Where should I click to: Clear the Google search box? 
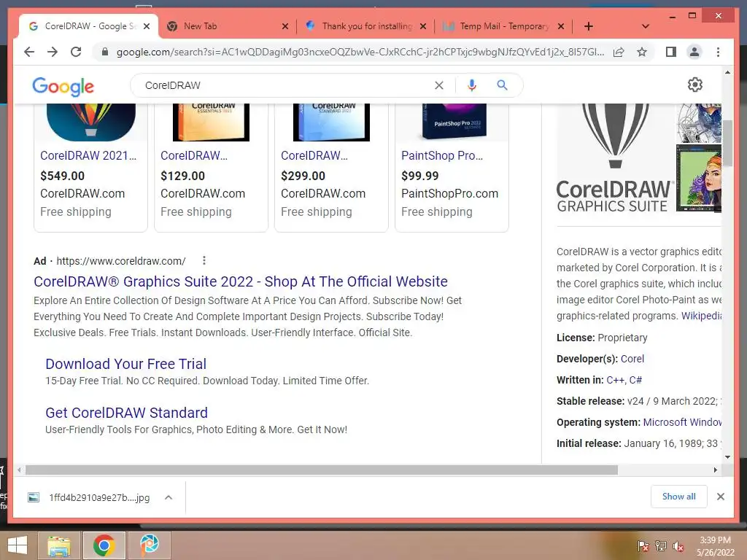tap(438, 85)
